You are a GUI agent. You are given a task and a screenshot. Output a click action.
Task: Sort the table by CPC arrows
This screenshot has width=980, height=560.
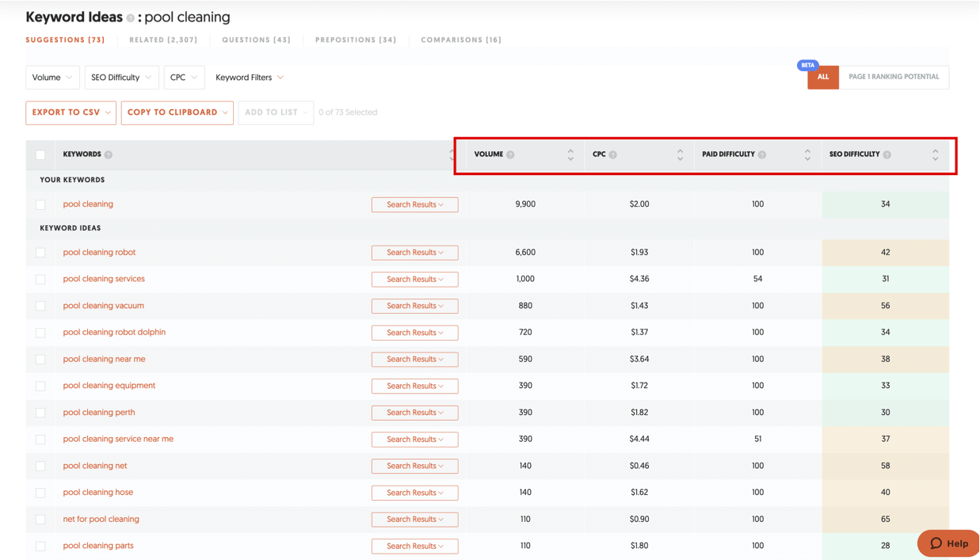pyautogui.click(x=680, y=154)
